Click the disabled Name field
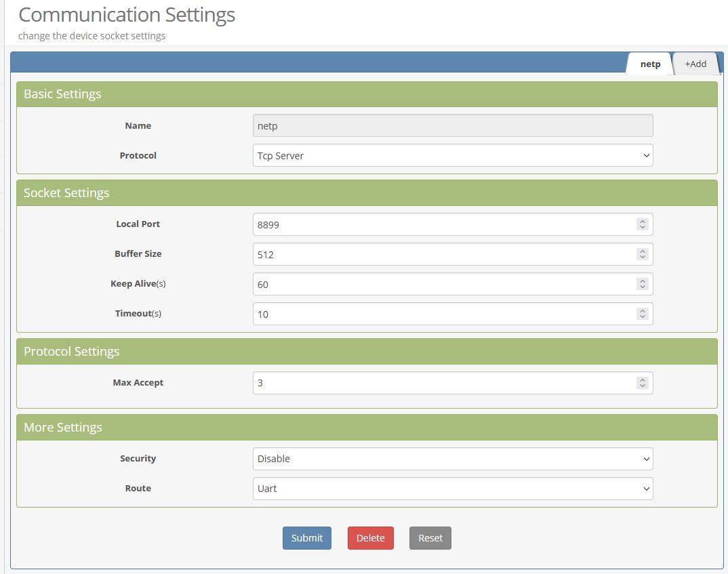 [x=452, y=126]
